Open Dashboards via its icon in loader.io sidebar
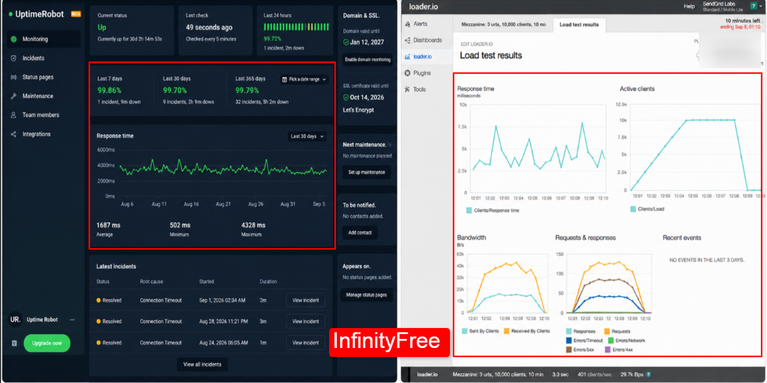This screenshot has height=383, width=767. [407, 40]
